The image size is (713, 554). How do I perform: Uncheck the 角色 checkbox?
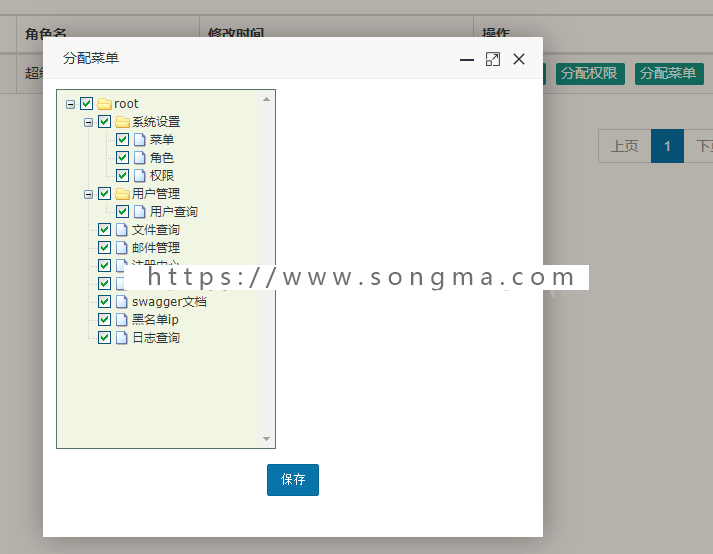pyautogui.click(x=122, y=157)
